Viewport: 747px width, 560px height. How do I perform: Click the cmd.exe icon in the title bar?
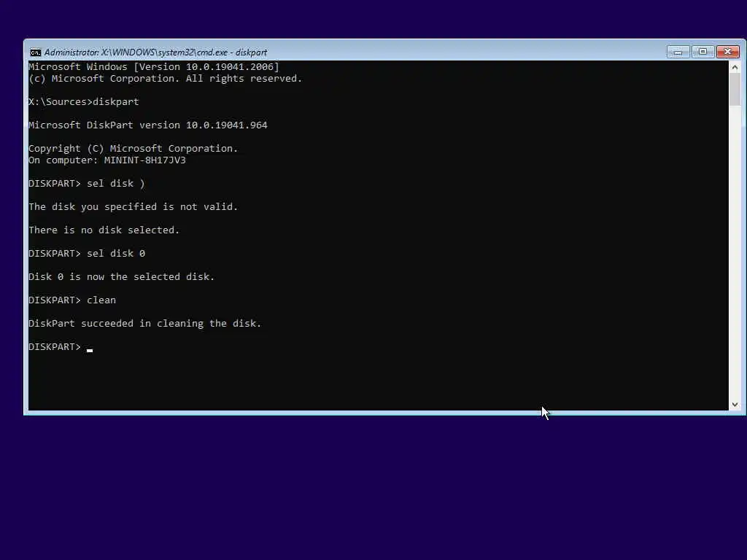[36, 52]
